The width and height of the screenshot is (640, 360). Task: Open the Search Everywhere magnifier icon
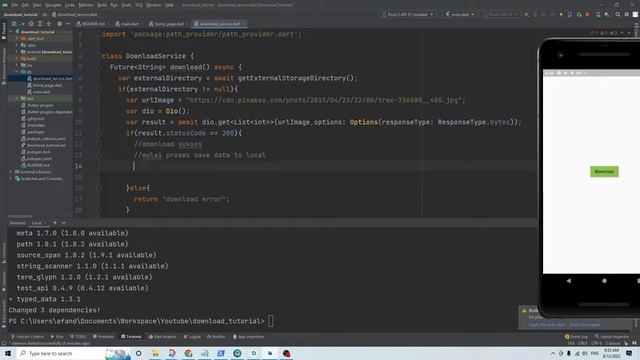[618, 14]
